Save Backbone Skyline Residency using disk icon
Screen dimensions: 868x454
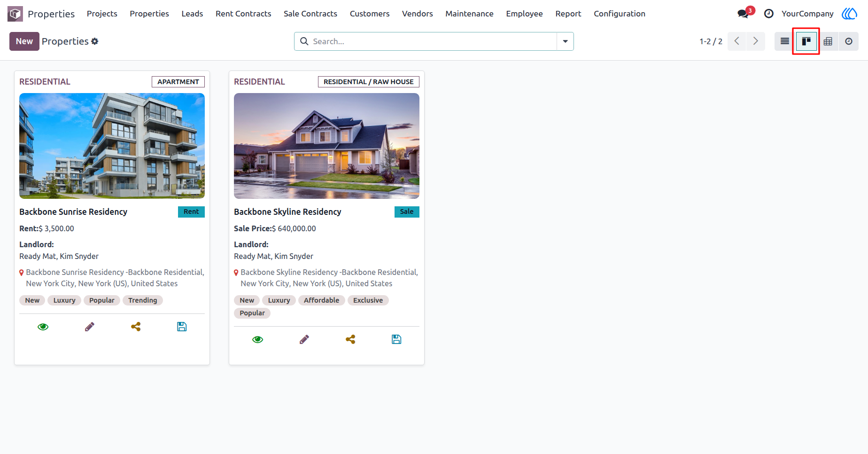tap(396, 339)
